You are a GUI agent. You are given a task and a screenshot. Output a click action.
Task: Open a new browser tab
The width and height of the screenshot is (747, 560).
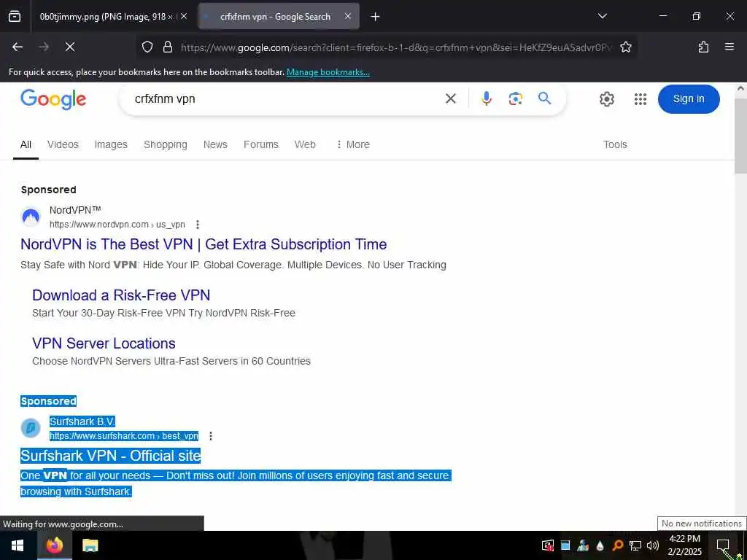(x=376, y=17)
